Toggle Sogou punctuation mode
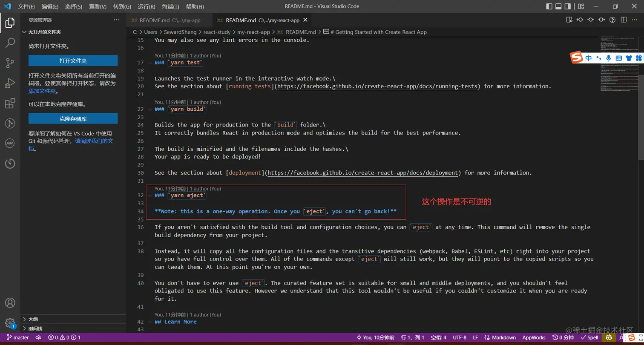The image size is (644, 345). click(x=599, y=58)
